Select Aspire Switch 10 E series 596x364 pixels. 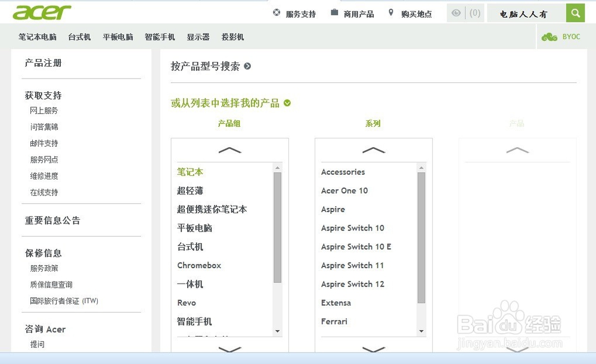pos(356,247)
